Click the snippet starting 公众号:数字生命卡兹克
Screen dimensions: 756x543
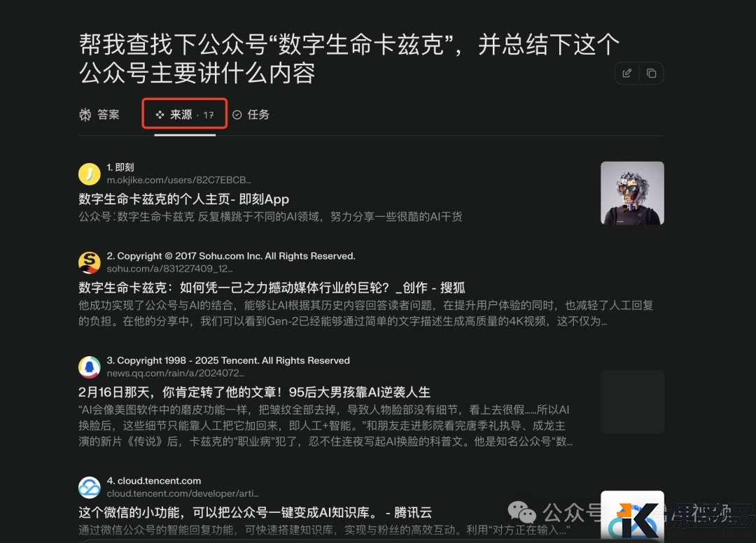click(270, 217)
